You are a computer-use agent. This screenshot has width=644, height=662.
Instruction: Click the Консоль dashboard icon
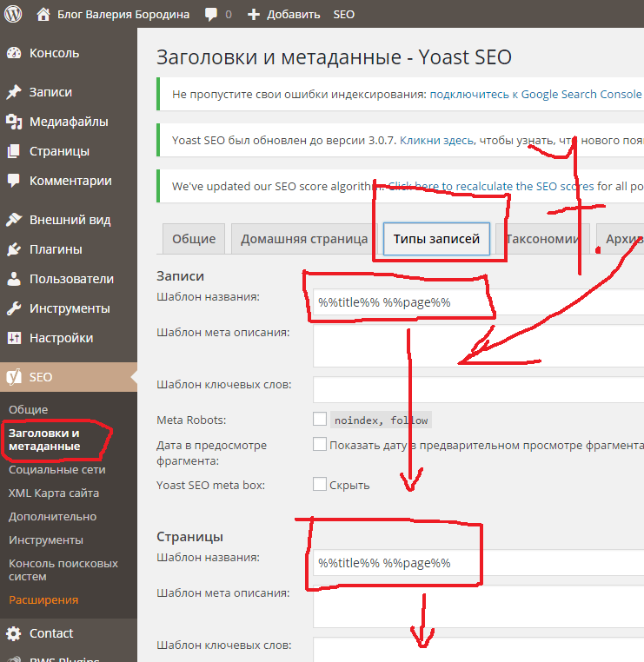coord(14,53)
